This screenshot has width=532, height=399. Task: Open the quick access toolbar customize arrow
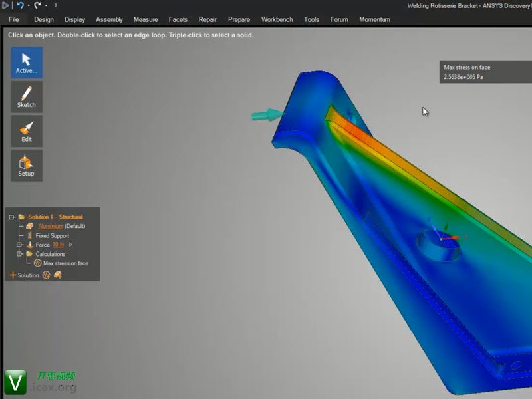click(56, 5)
